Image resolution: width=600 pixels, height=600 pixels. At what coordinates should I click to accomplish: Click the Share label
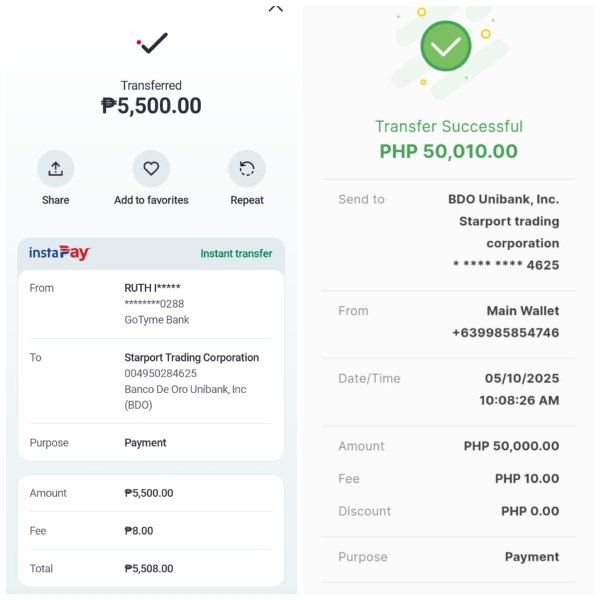(56, 200)
